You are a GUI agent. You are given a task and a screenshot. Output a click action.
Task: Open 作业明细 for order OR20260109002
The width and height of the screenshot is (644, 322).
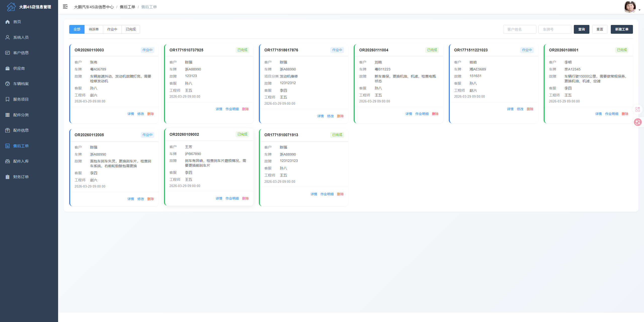coord(232,199)
